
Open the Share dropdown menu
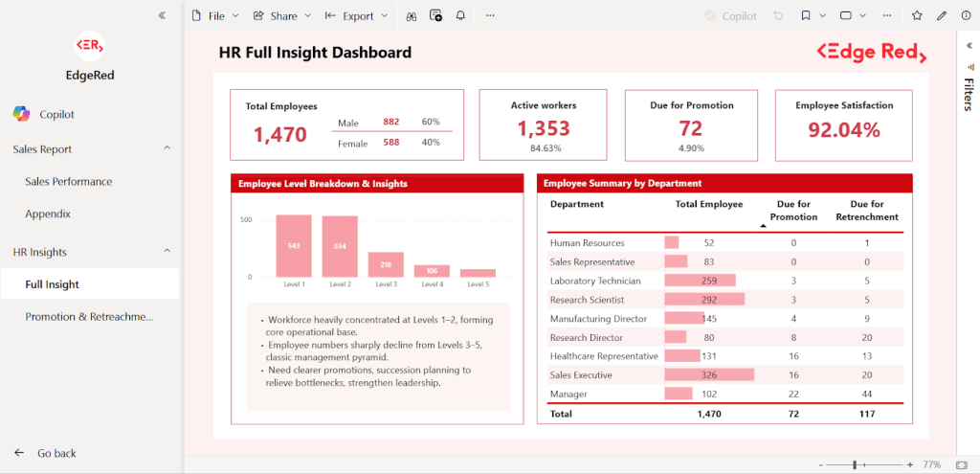[x=282, y=16]
